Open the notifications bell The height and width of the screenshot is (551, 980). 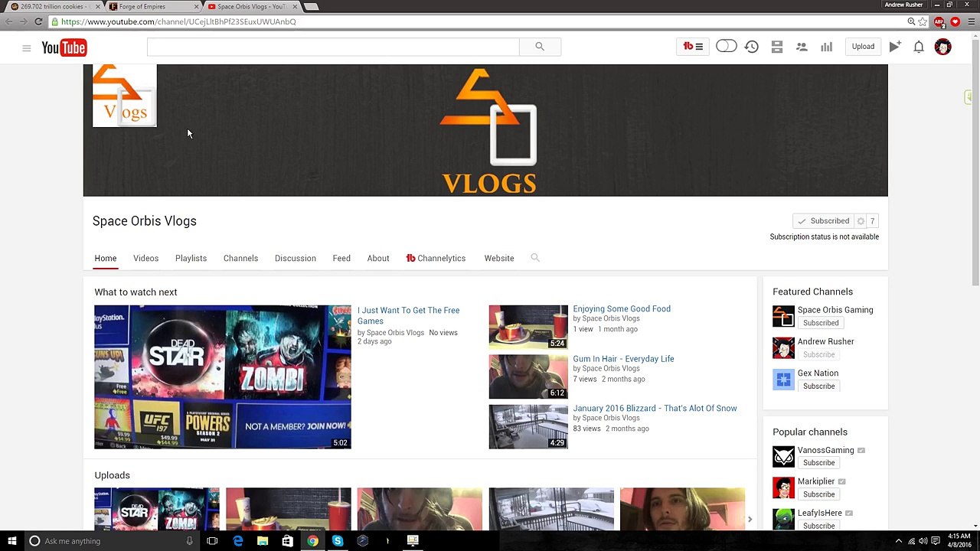pos(919,47)
